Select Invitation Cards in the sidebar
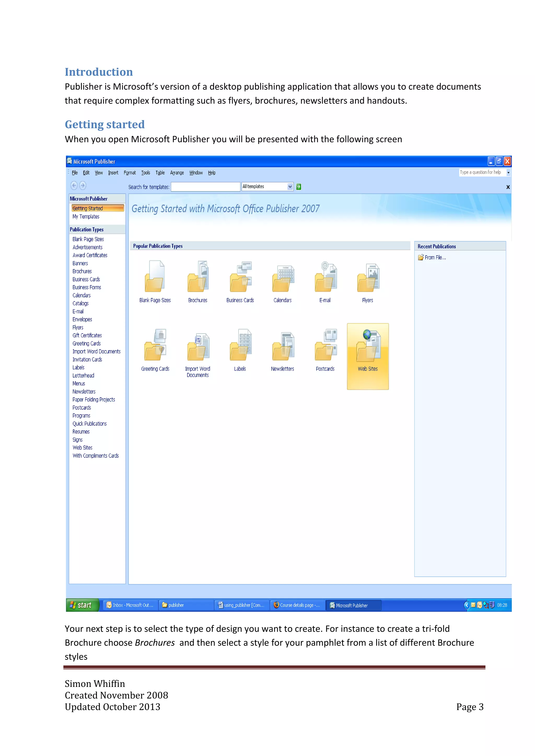 point(87,359)
